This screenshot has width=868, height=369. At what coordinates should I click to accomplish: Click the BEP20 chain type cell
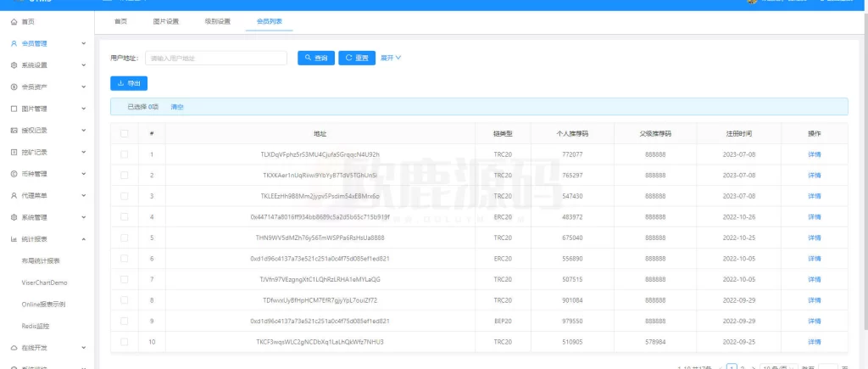coord(503,321)
